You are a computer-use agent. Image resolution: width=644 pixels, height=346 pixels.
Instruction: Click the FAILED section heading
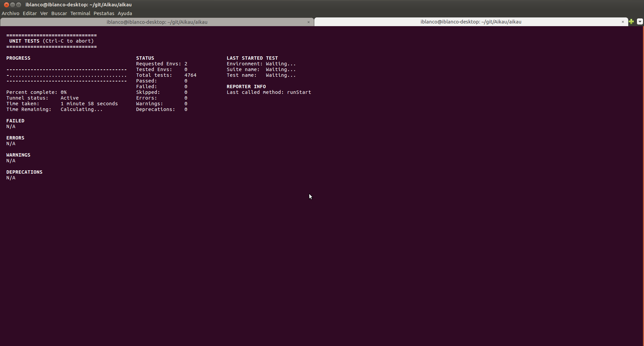(15, 121)
